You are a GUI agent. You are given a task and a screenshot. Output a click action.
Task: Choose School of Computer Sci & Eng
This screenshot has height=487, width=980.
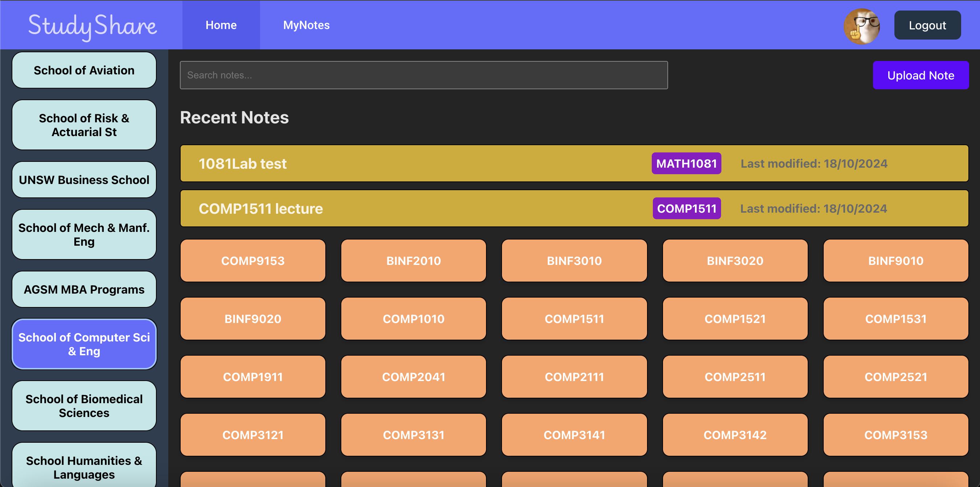(x=84, y=344)
